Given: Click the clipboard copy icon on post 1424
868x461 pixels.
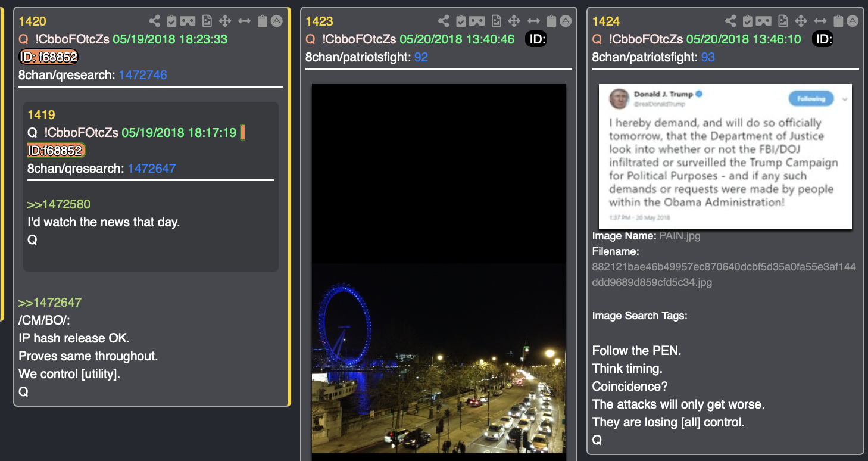Looking at the screenshot, I should (x=838, y=21).
